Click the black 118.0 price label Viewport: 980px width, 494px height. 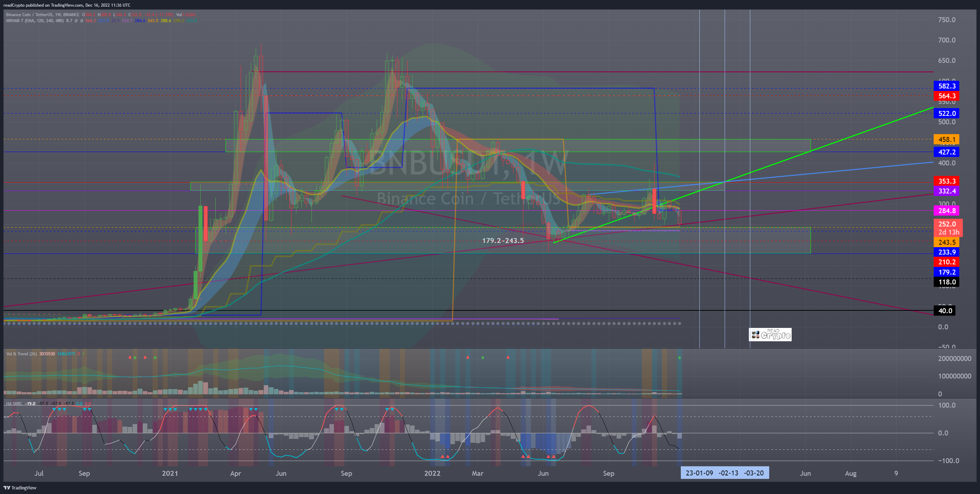pos(946,282)
